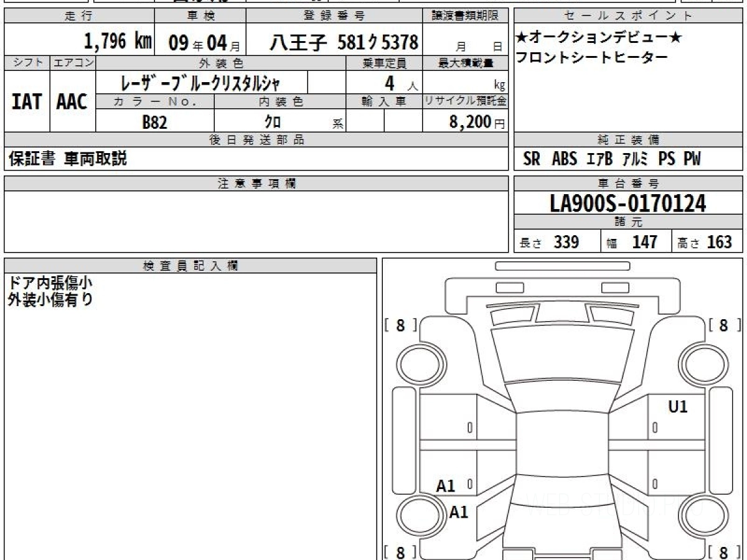Image resolution: width=747 pixels, height=560 pixels.
Task: Select the フロントシートヒーター entry
Action: pos(592,58)
